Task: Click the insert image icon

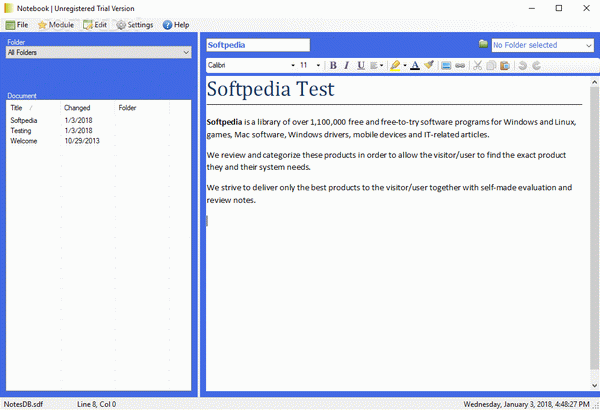Action: [446, 65]
